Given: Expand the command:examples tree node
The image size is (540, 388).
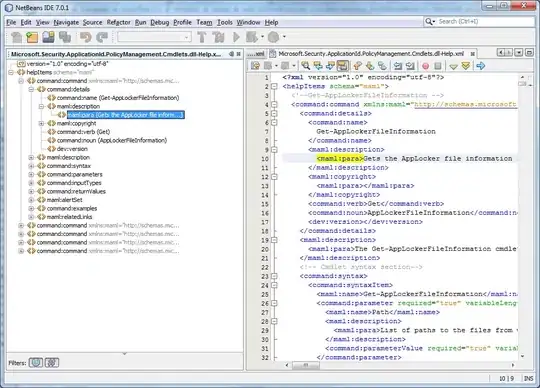Looking at the screenshot, I should (31, 208).
